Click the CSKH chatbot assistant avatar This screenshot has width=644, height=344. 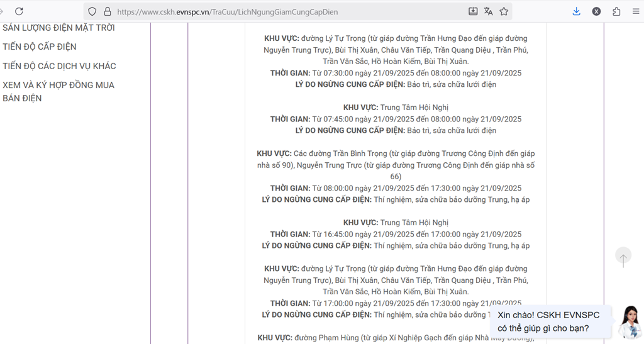(x=629, y=322)
